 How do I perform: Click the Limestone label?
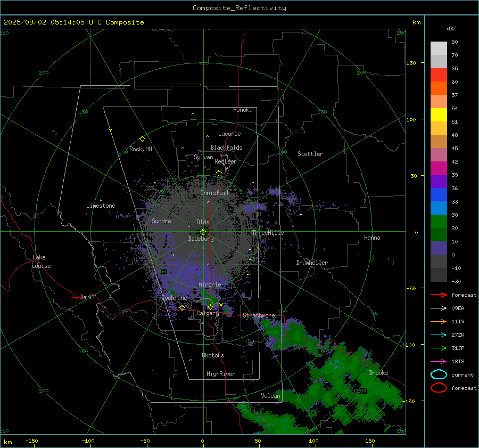click(x=101, y=206)
